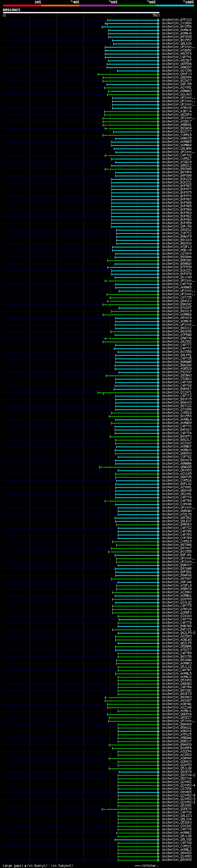
Task: Select hit label UniRef100_Q9LYQ8
Action: [177, 840]
